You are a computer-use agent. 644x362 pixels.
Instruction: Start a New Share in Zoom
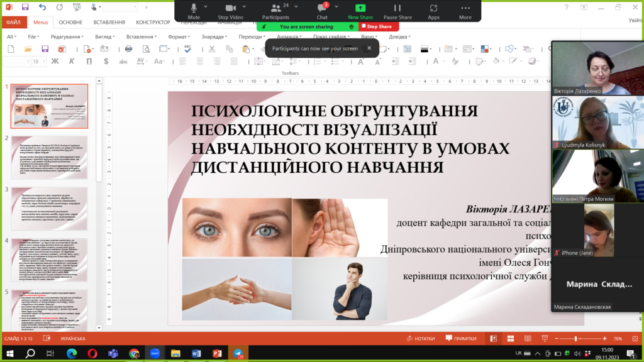point(360,11)
